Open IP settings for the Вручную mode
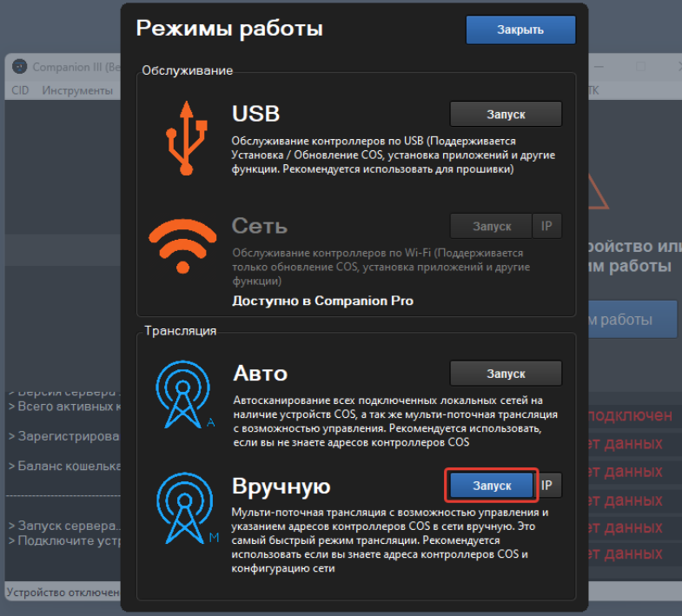The height and width of the screenshot is (616, 682). pos(549,485)
